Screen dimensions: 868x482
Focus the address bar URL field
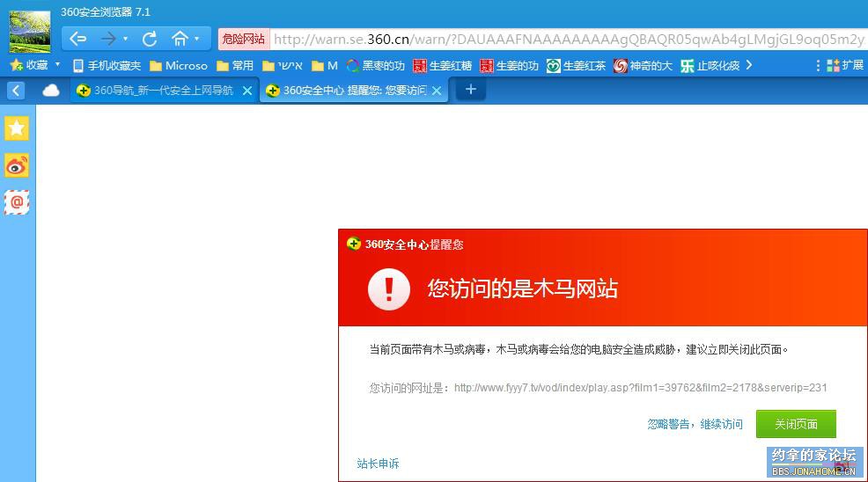coord(569,39)
